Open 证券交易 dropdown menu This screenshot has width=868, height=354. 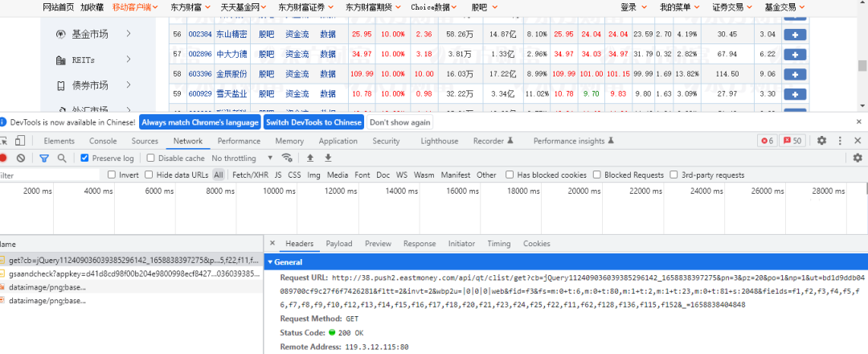[732, 7]
